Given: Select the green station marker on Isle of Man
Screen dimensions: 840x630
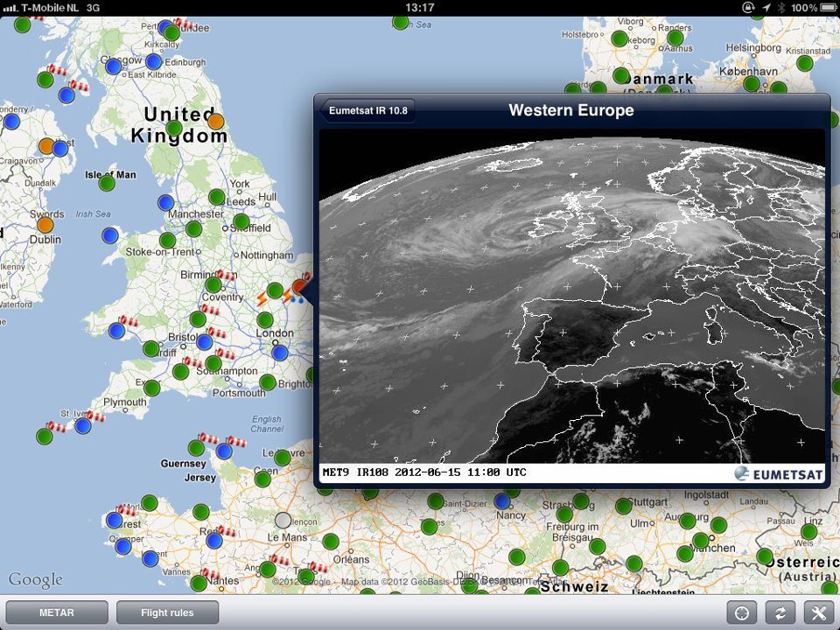Looking at the screenshot, I should tap(107, 183).
